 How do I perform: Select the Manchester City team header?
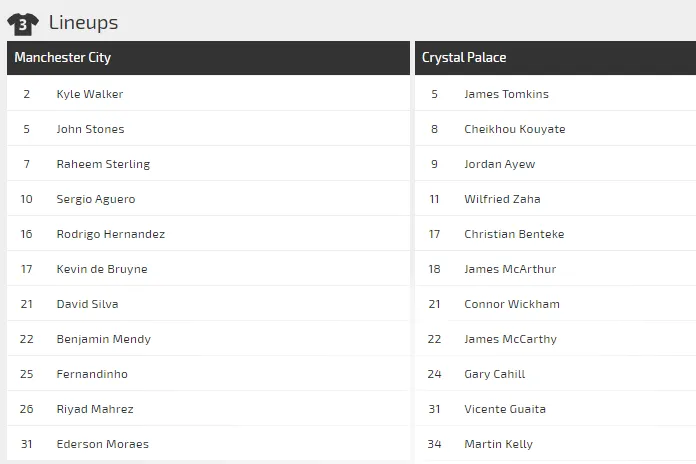tap(62, 58)
